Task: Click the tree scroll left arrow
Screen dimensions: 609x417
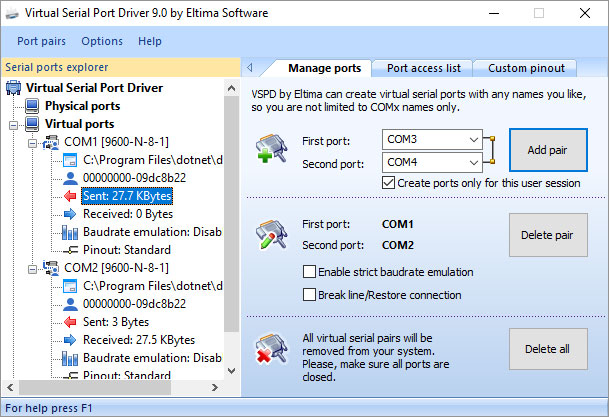Action: (10, 387)
